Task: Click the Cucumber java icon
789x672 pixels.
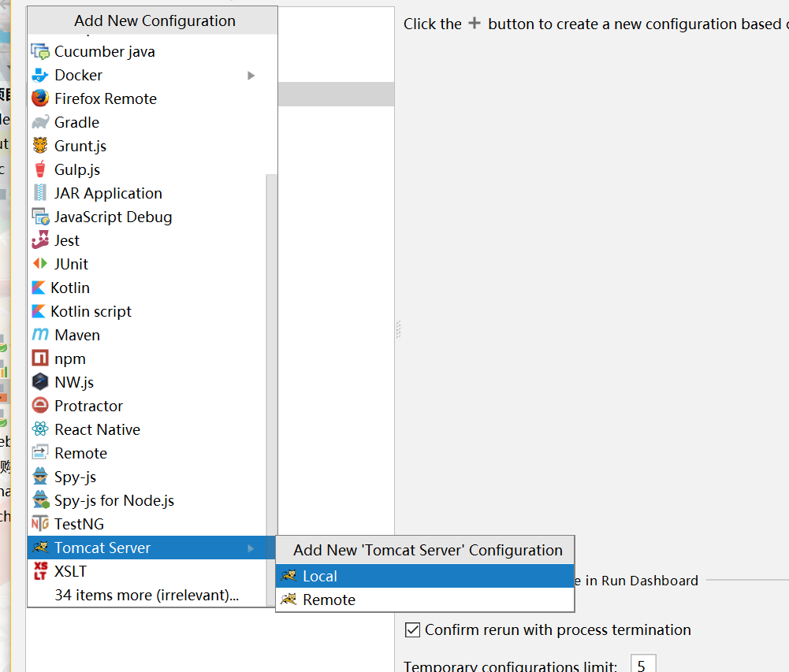Action: pyautogui.click(x=40, y=51)
